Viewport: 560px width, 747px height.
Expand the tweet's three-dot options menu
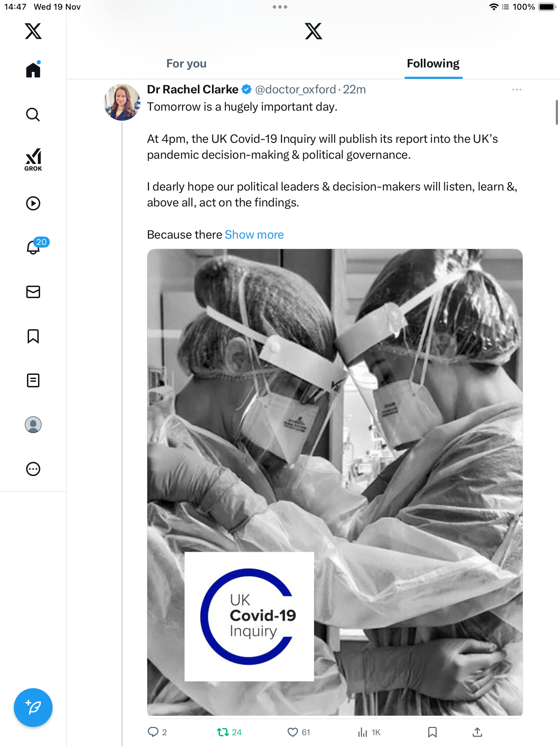[x=516, y=90]
